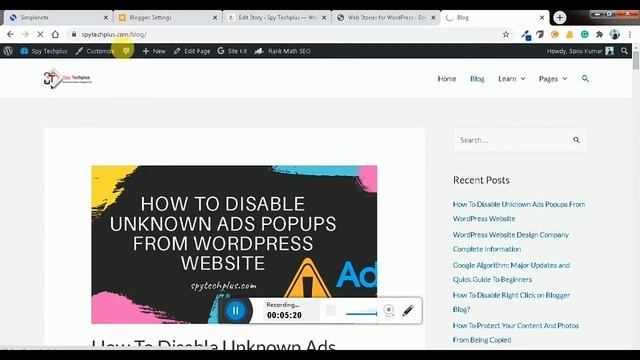Click the Spy Techplus site logo
The image size is (640, 360).
coord(67,78)
